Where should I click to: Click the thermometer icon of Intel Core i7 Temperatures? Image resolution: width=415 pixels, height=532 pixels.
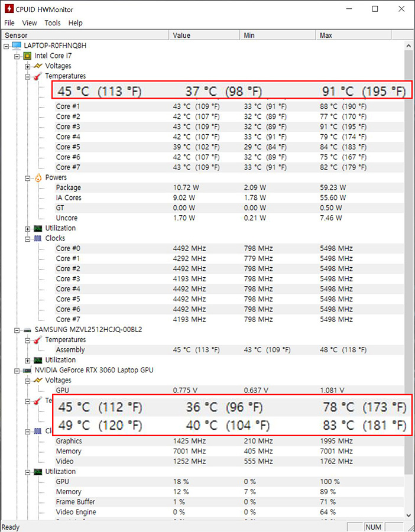(38, 76)
